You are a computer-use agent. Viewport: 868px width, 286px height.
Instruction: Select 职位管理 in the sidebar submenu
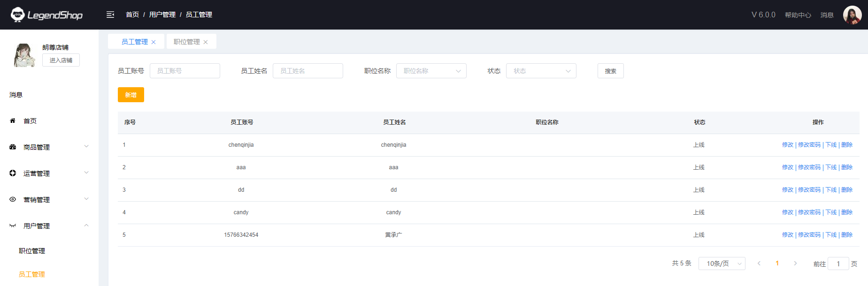tap(32, 251)
